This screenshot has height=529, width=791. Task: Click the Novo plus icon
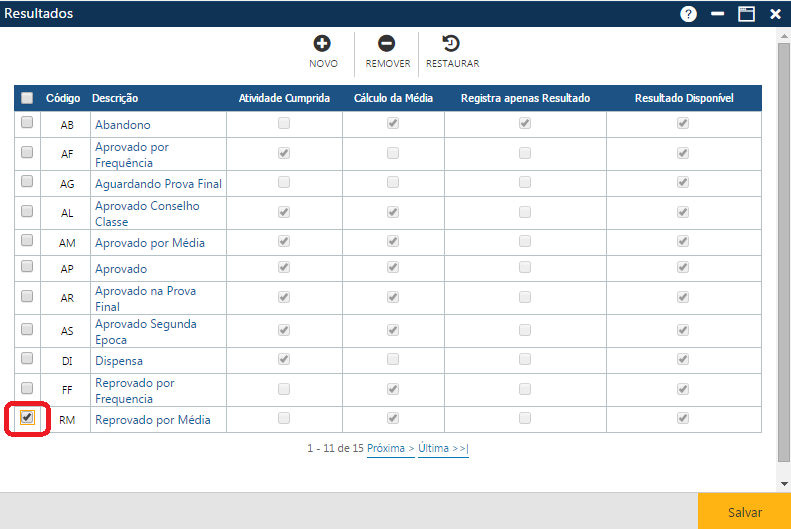coord(322,44)
